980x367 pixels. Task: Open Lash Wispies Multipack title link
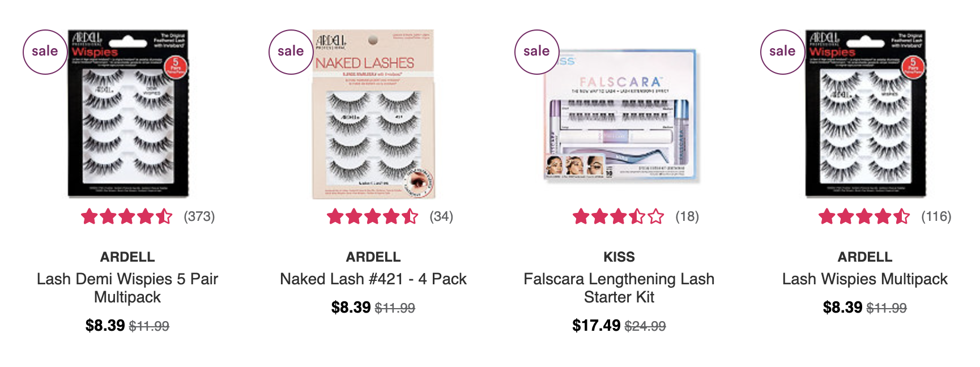pyautogui.click(x=865, y=279)
